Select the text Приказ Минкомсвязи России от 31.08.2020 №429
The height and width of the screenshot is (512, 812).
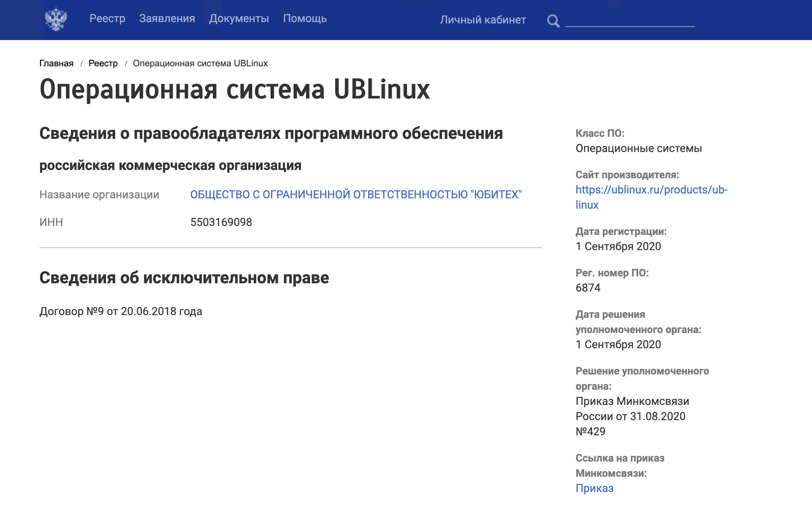coord(632,416)
